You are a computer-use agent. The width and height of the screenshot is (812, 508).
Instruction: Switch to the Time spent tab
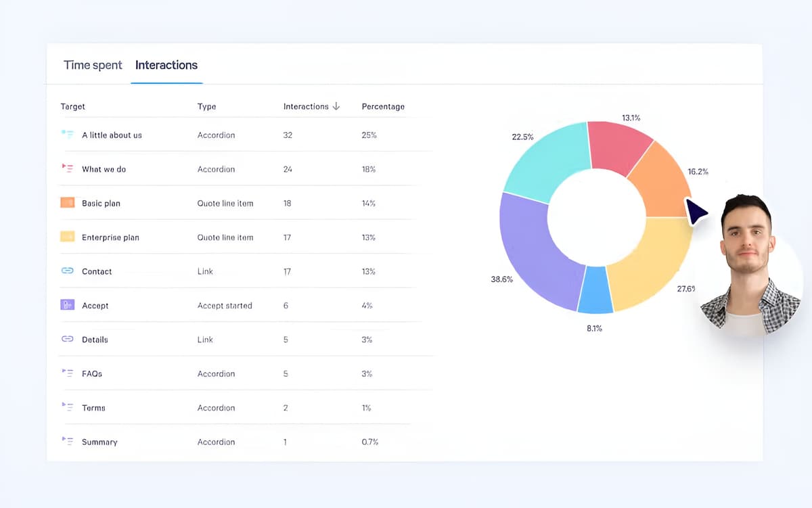coord(93,65)
